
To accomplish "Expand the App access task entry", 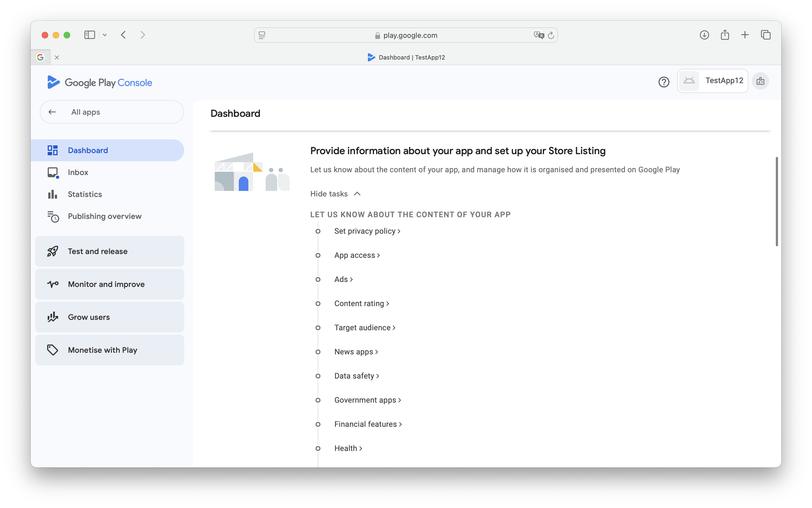I will (354, 255).
